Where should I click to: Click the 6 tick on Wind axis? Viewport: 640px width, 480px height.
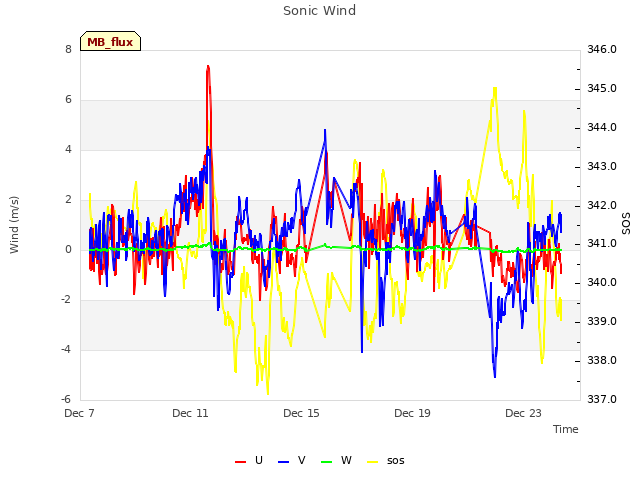[x=68, y=100]
